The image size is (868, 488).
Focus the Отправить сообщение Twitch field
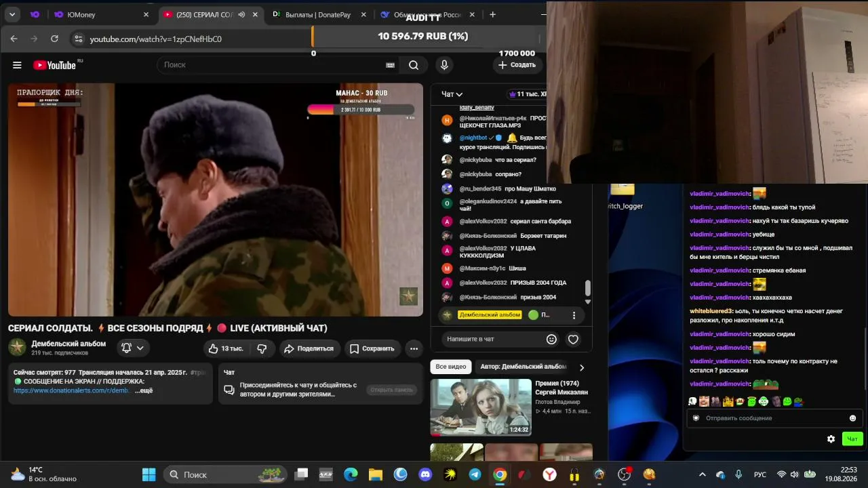773,418
